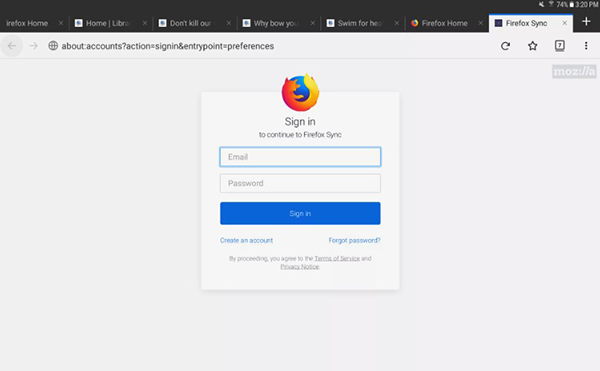
Task: Add a new tab with plus icon
Action: 586,21
